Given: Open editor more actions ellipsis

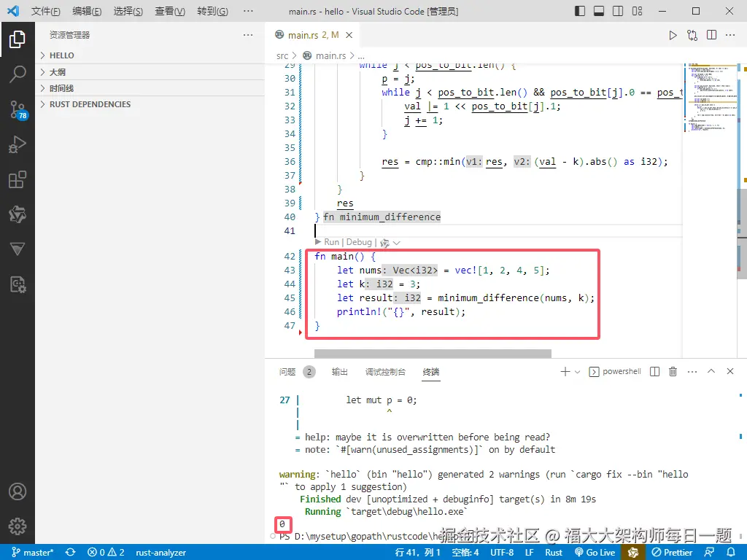Looking at the screenshot, I should point(730,35).
